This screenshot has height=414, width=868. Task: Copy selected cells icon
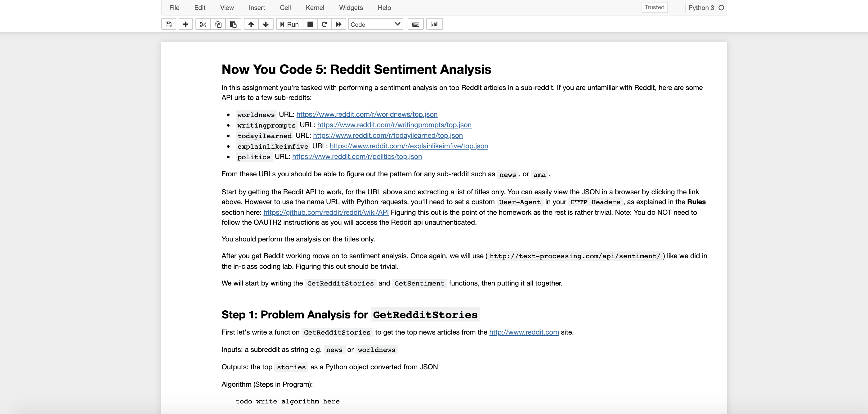(x=218, y=24)
